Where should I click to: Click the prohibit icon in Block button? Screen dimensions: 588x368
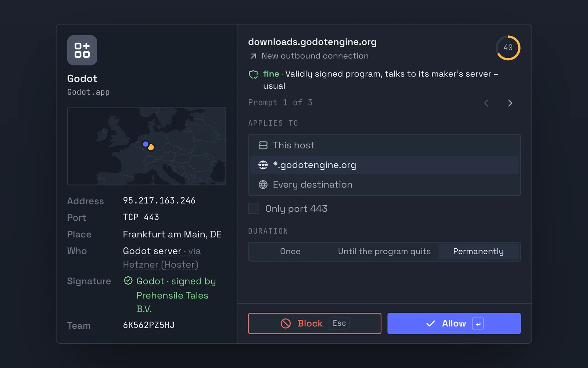coord(286,323)
